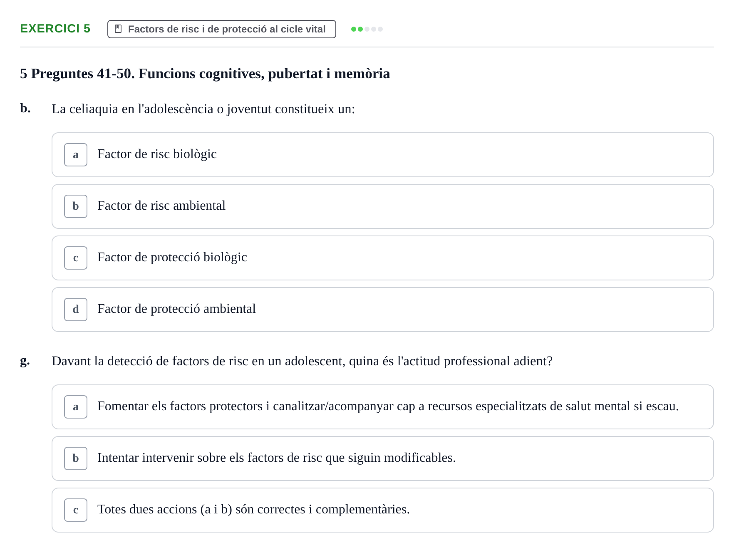
Task: Choose 'Factor de protecció biològic' answer
Action: [382, 258]
